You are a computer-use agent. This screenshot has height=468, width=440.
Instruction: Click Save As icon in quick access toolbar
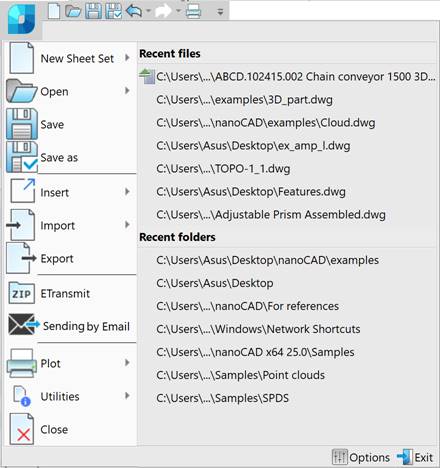113,11
